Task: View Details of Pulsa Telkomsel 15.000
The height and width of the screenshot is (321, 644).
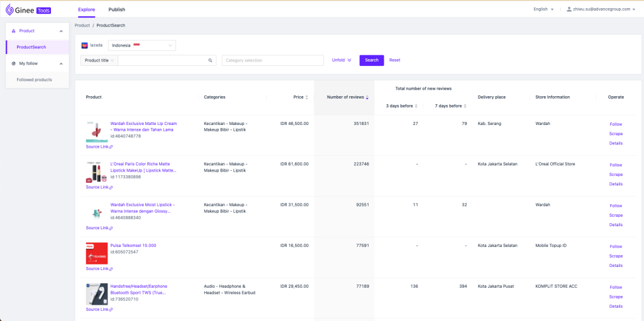Action: click(616, 266)
